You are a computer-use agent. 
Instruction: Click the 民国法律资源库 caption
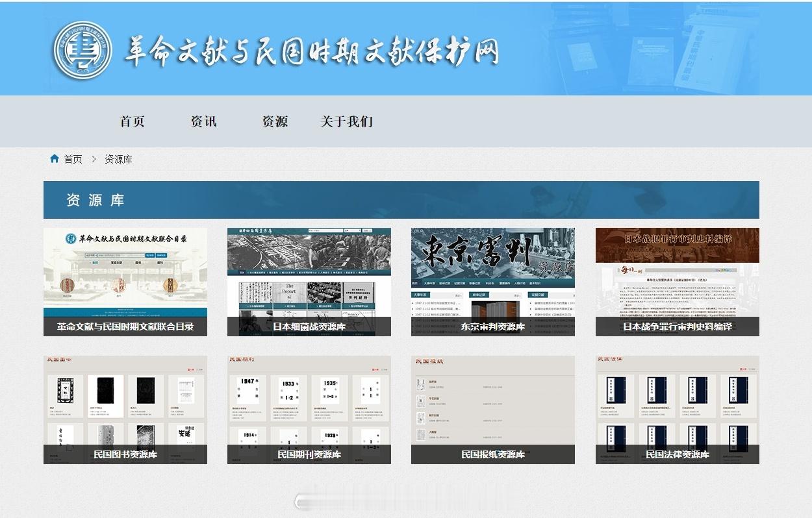point(678,454)
